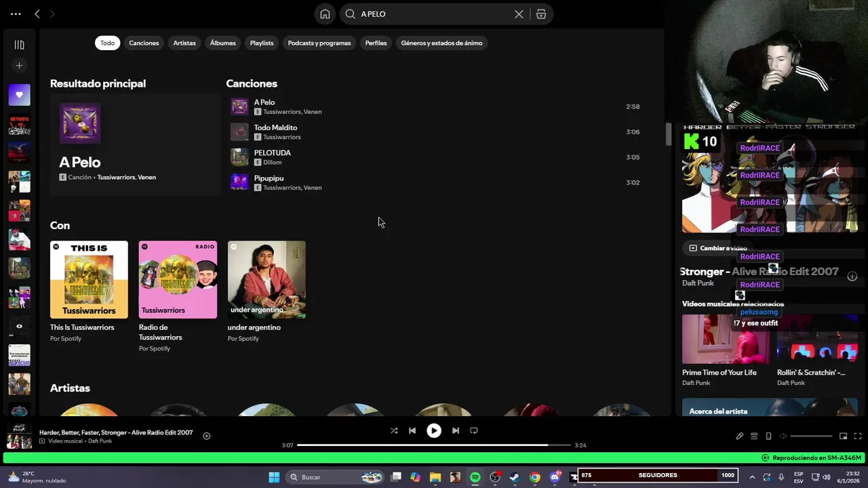This screenshot has width=868, height=488.
Task: Open Liked Songs in the sidebar
Action: [x=19, y=95]
